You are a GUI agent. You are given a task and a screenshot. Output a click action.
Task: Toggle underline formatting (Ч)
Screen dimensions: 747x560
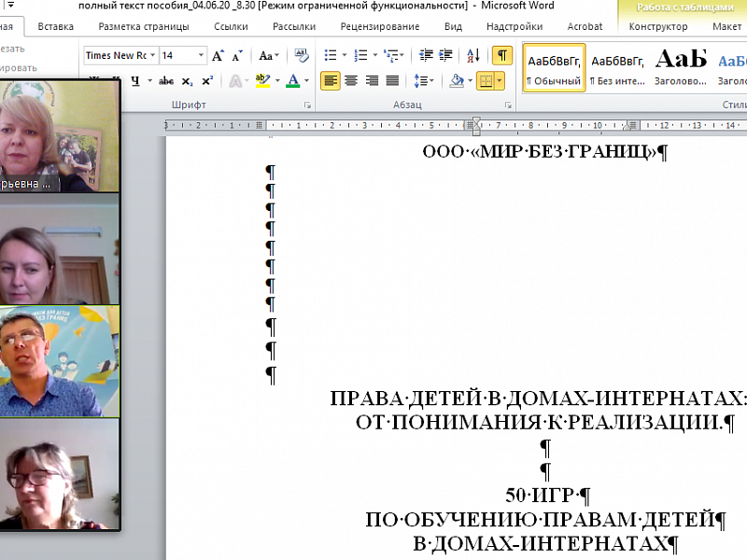coord(136,81)
